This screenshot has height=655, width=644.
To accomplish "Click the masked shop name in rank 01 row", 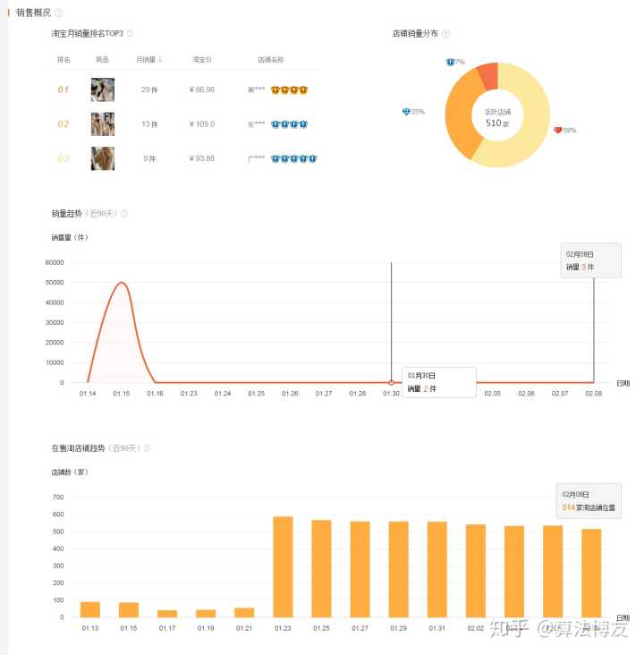I will [257, 89].
